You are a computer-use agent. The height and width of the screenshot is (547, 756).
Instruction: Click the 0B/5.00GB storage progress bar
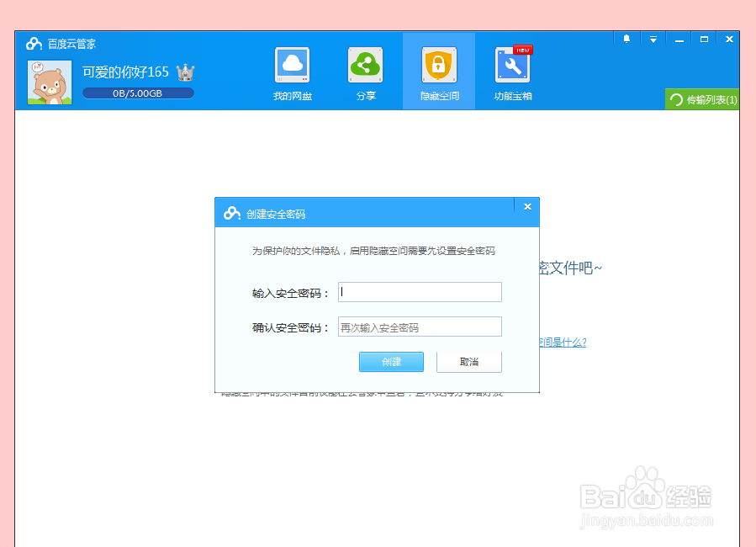click(x=139, y=93)
